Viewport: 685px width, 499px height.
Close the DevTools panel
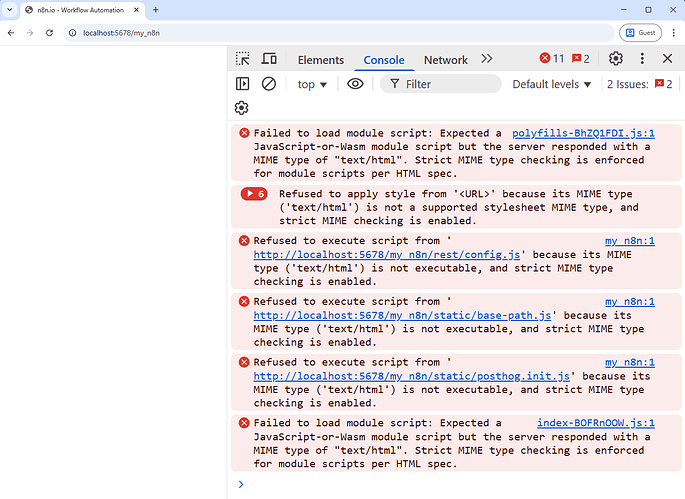tap(667, 59)
